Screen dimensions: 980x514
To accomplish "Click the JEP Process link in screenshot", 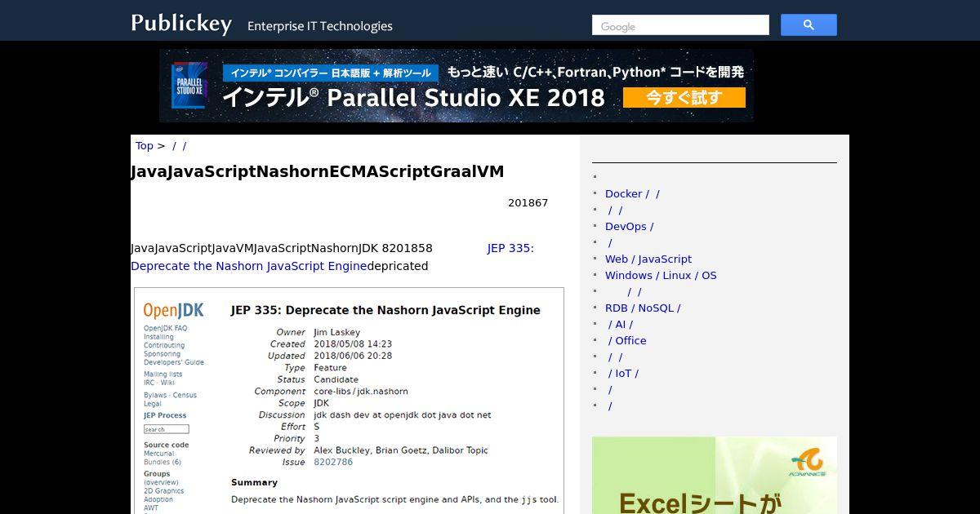I will [x=165, y=415].
